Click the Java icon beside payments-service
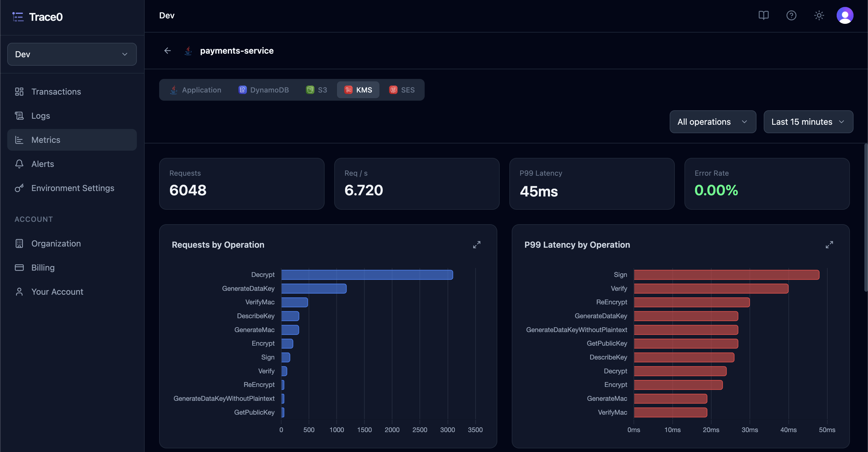The height and width of the screenshot is (452, 868). pyautogui.click(x=188, y=51)
